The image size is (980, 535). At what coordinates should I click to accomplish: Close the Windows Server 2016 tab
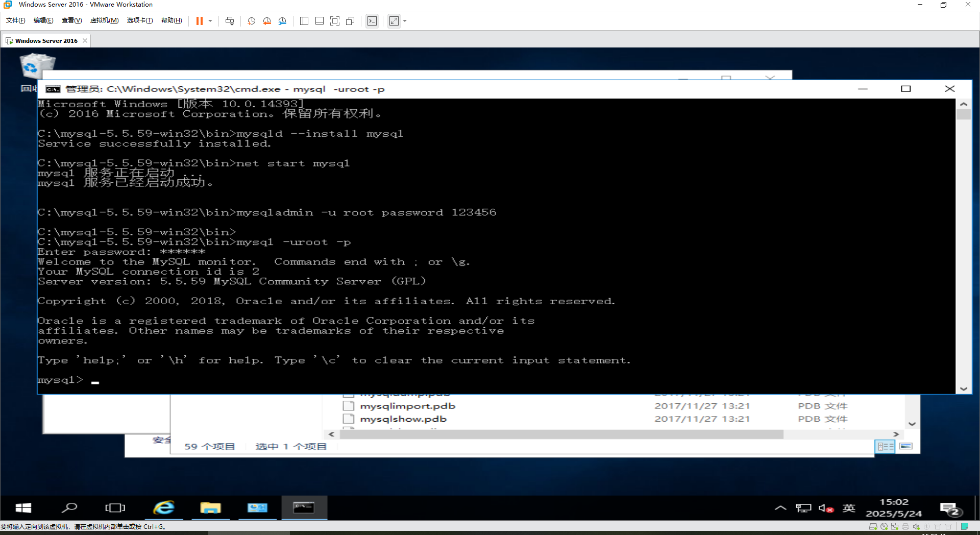[x=85, y=41]
